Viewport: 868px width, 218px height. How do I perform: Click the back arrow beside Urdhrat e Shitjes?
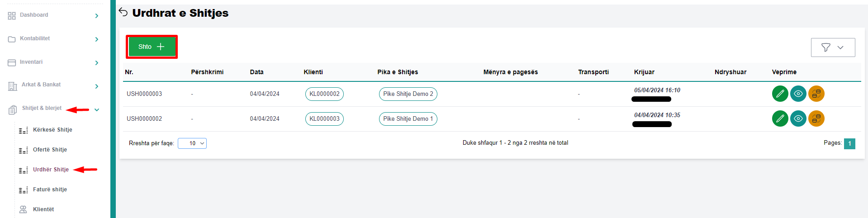click(123, 12)
